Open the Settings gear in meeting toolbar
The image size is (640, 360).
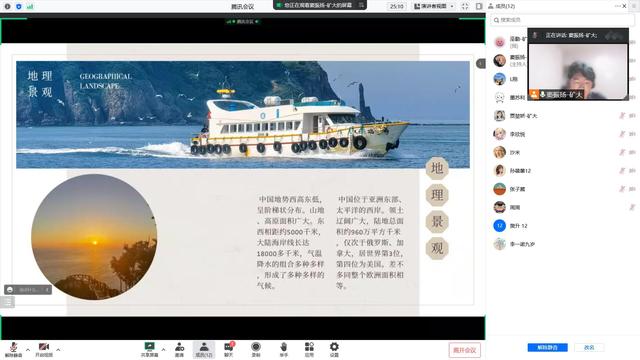coord(334,349)
